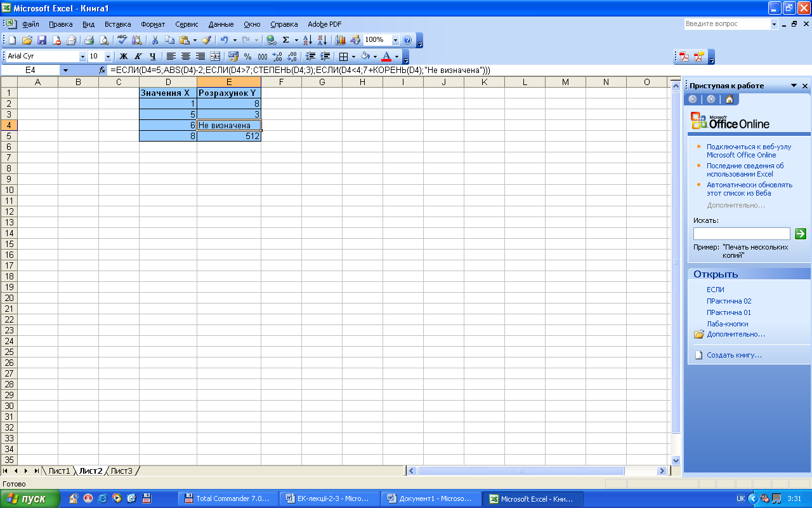Click the XP 'пуск' Start button

29,499
